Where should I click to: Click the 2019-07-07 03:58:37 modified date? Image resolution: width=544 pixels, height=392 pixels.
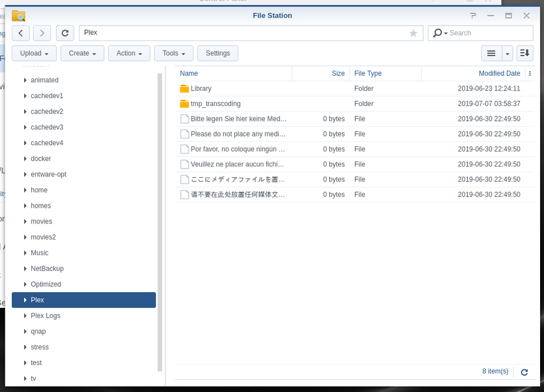coord(489,104)
